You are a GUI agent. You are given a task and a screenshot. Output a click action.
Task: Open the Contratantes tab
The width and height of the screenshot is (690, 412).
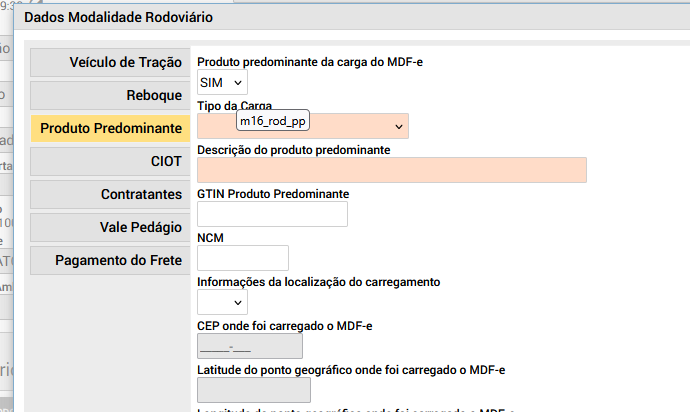[110, 194]
